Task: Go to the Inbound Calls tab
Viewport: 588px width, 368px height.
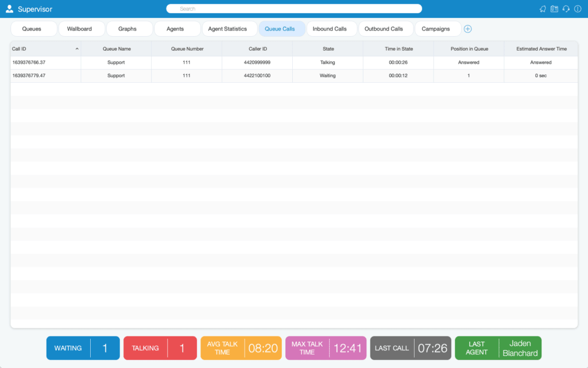Action: point(330,29)
